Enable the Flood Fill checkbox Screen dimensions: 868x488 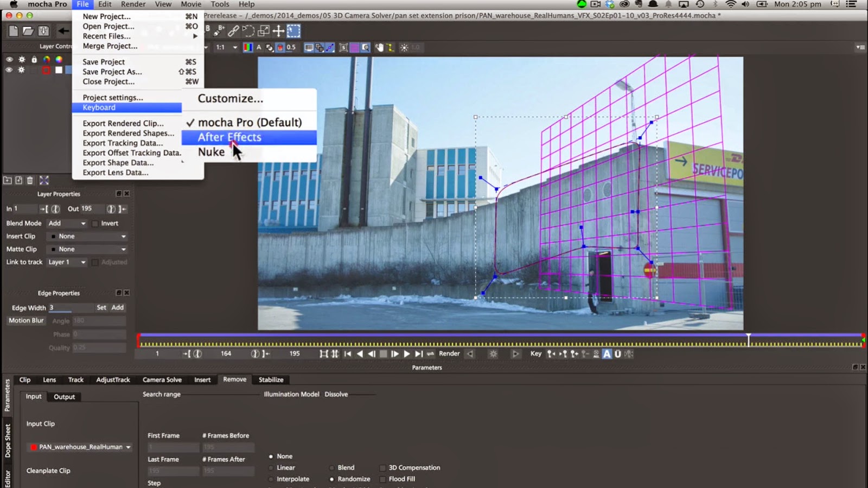point(383,479)
